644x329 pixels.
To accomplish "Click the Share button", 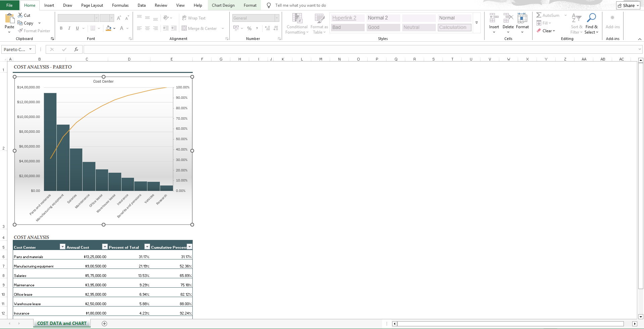I will click(x=628, y=5).
